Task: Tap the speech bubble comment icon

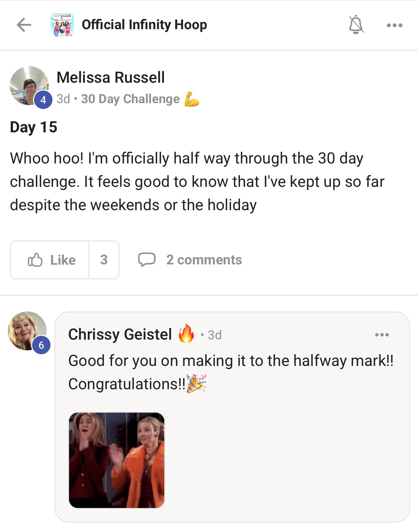Action: (x=146, y=260)
